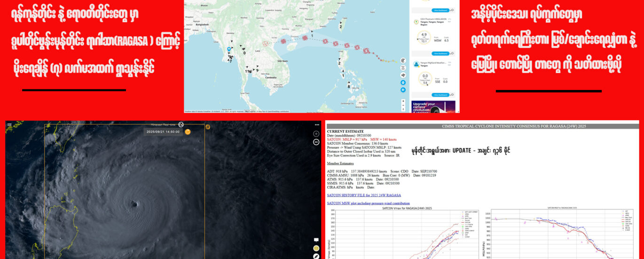Open the 2025/09/21 14:50:00 timestamp selector
The image size is (644, 259).
click(x=163, y=132)
